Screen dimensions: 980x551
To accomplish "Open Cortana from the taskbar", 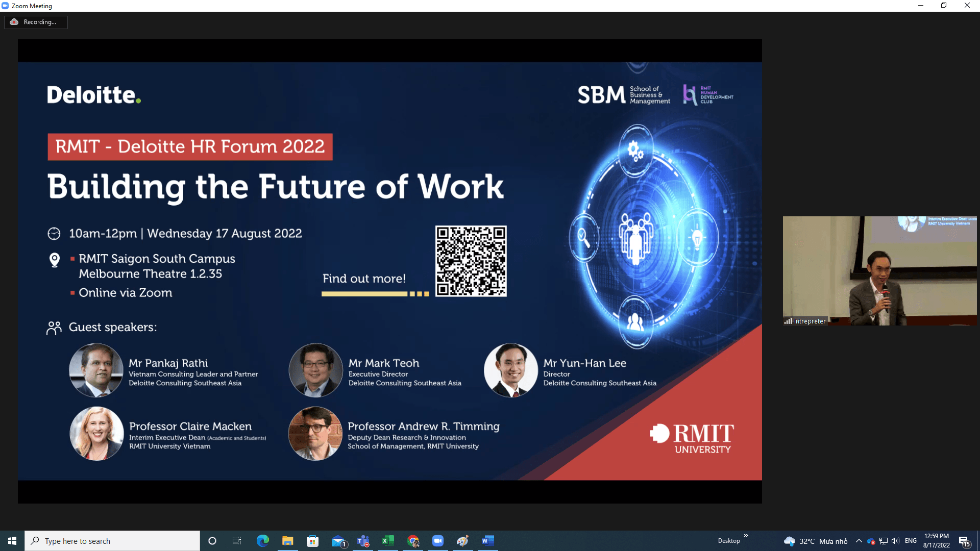I will point(212,541).
